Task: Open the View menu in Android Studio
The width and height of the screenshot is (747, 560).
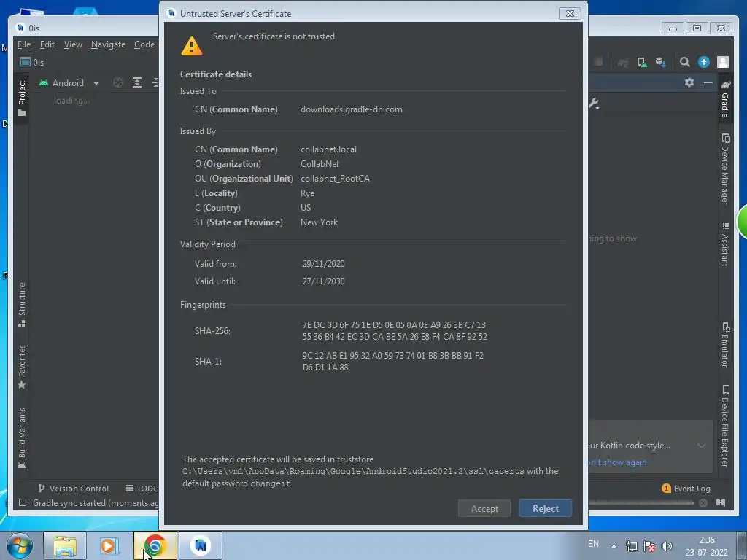Action: [73, 44]
